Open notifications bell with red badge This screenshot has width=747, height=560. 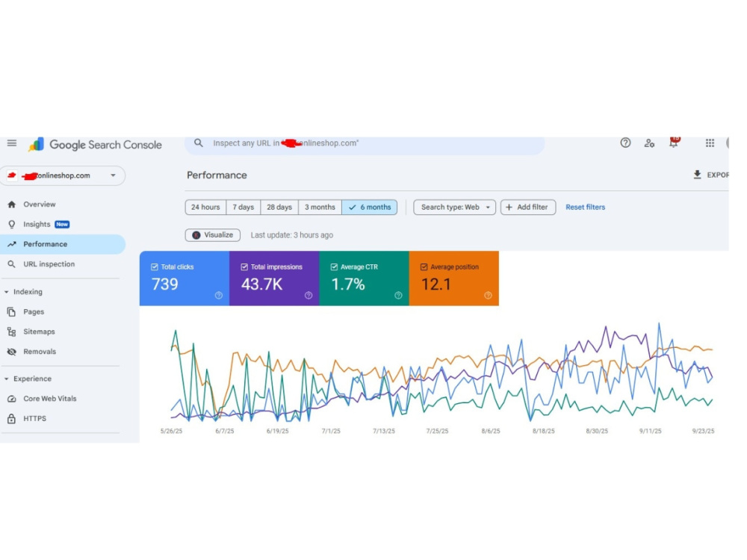coord(674,143)
